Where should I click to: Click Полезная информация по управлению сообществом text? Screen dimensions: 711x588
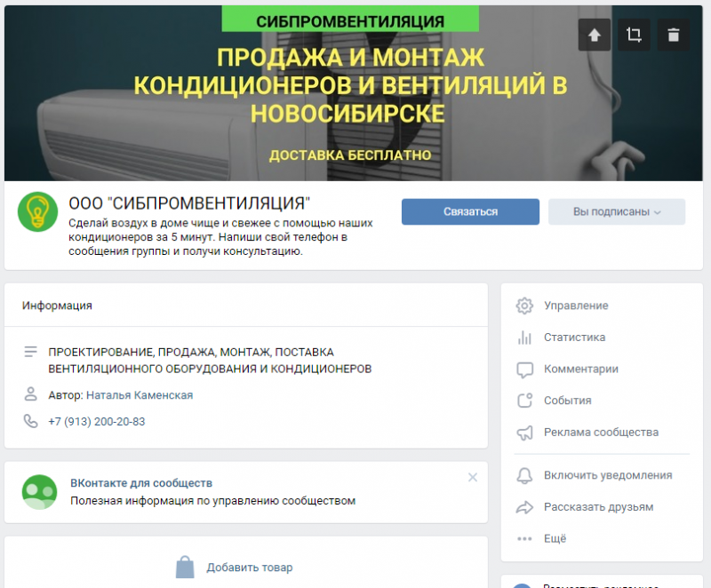(x=213, y=501)
